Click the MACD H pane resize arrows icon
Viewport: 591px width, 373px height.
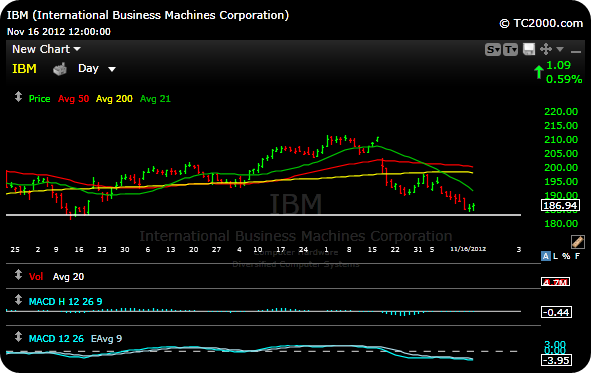coord(18,300)
